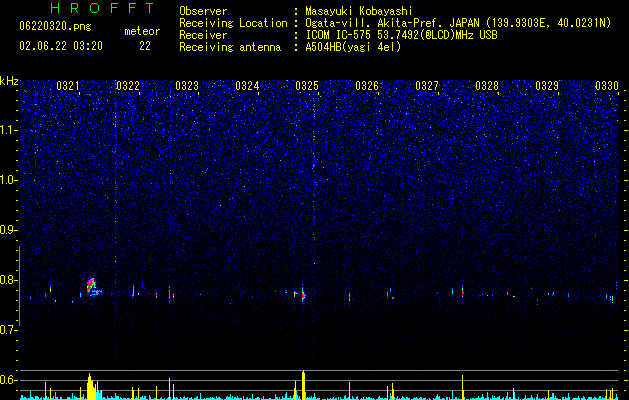Click the 'Receiving antenna' label
629x400 pixels.
click(230, 47)
